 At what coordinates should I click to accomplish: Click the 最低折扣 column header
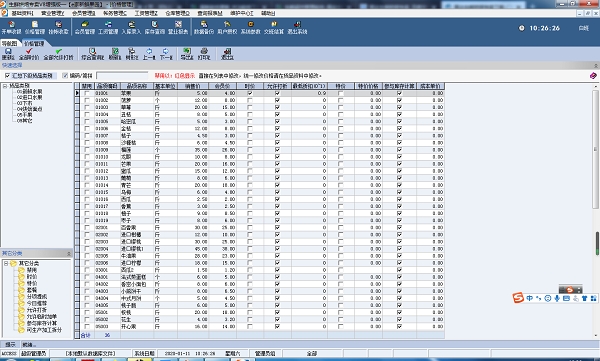[x=309, y=86]
